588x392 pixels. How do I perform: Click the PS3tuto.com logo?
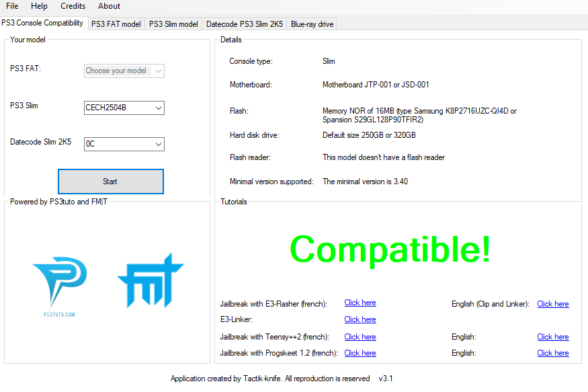tap(60, 286)
